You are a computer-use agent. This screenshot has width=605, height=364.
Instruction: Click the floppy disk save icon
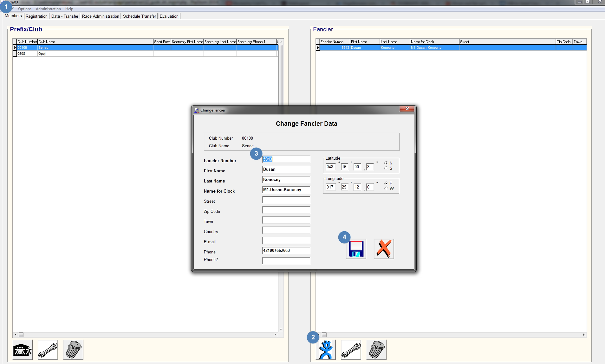356,249
